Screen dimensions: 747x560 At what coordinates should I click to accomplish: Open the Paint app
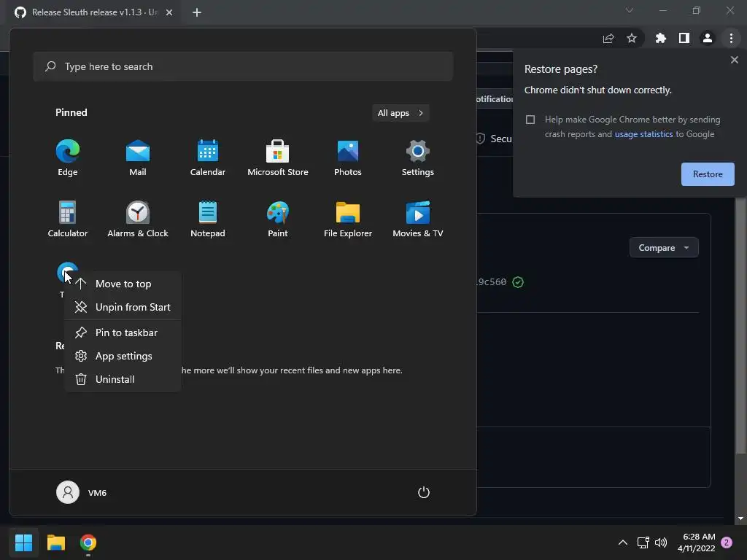tap(278, 219)
